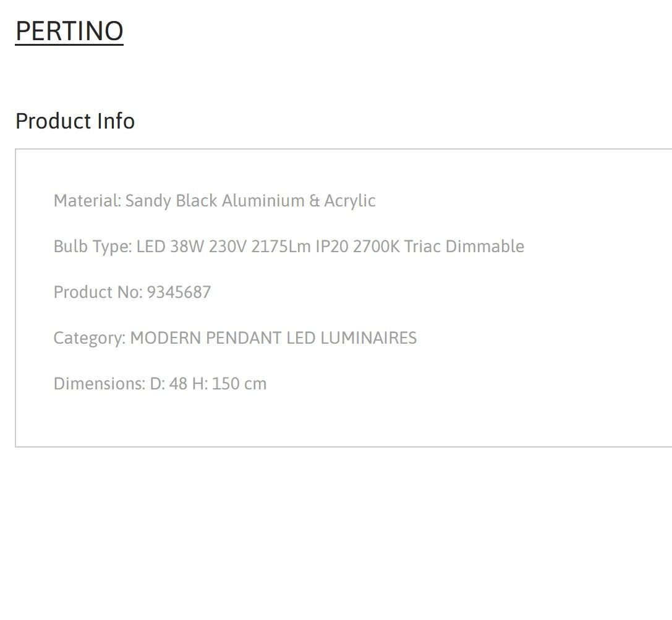
Task: Open the PERTINO title link
Action: (69, 32)
